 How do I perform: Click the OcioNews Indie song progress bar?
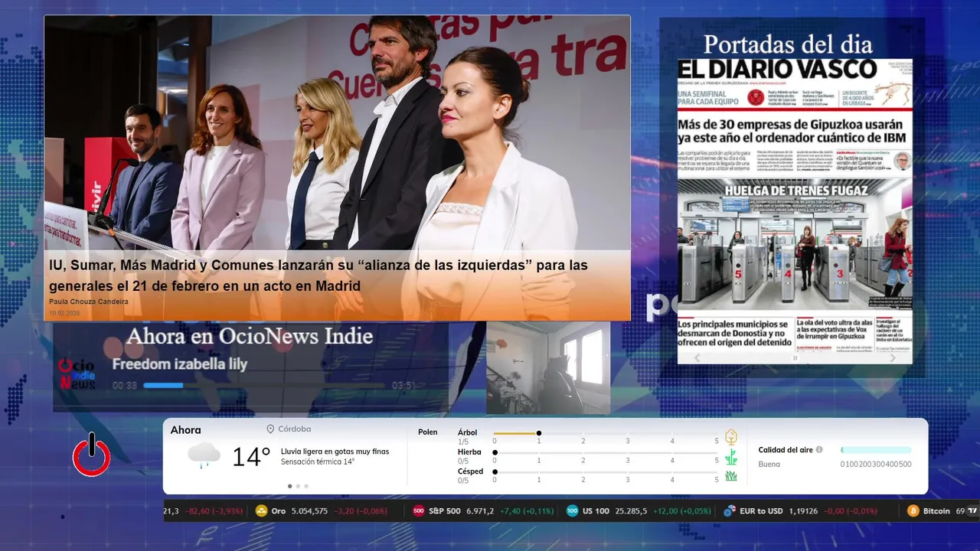coord(265,386)
